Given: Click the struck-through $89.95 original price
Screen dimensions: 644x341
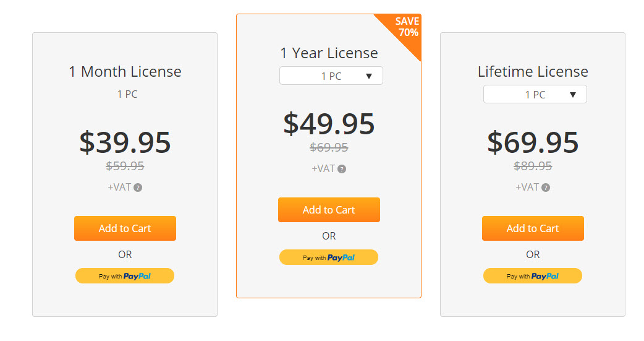Looking at the screenshot, I should click(533, 166).
